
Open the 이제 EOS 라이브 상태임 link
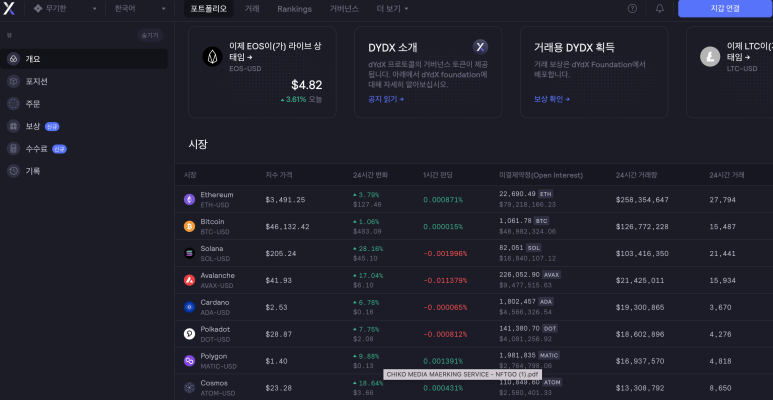[276, 51]
